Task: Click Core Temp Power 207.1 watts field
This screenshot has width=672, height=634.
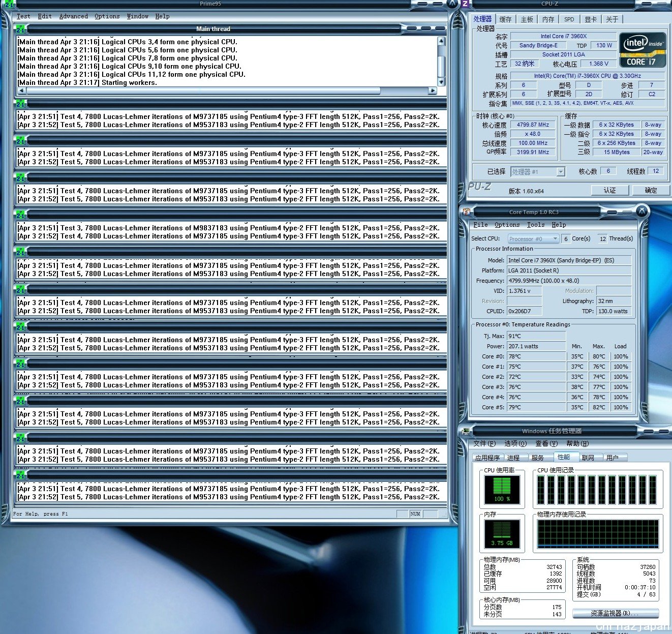Action: click(x=536, y=346)
